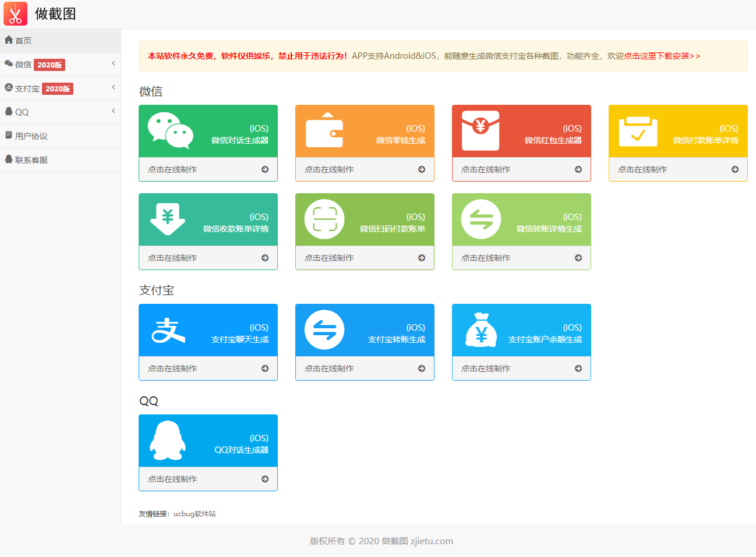Click arrow circle icon under QQ对话生成器

265,479
